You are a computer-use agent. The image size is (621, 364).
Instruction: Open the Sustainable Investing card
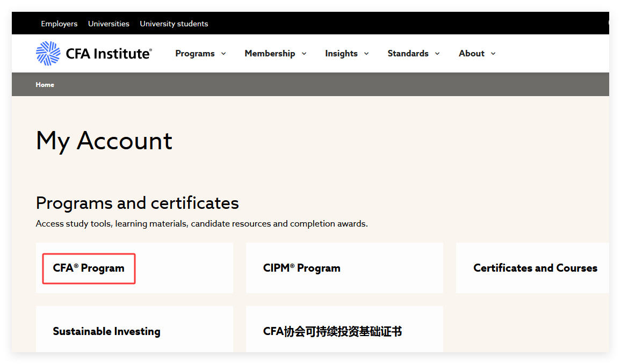click(x=134, y=329)
